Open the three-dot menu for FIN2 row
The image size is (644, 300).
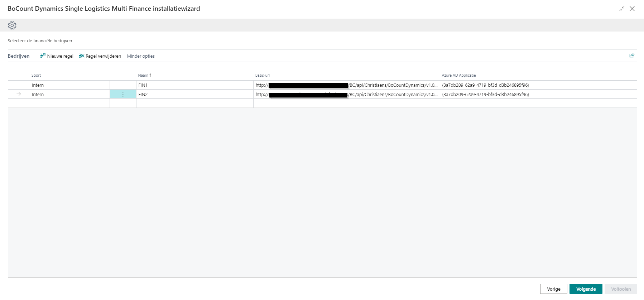pyautogui.click(x=123, y=95)
